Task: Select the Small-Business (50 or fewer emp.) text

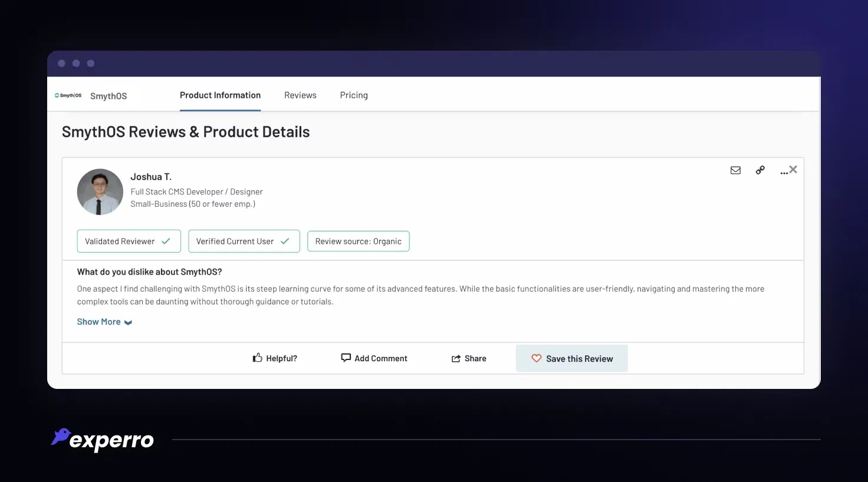Action: pyautogui.click(x=193, y=204)
